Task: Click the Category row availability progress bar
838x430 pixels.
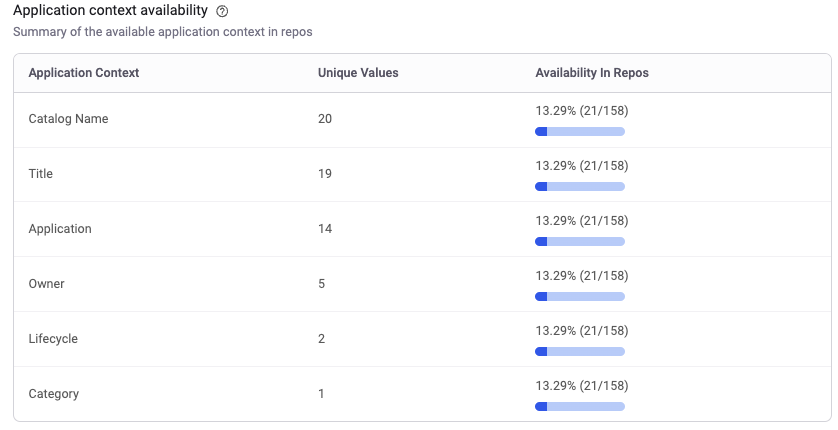Action: (x=580, y=406)
